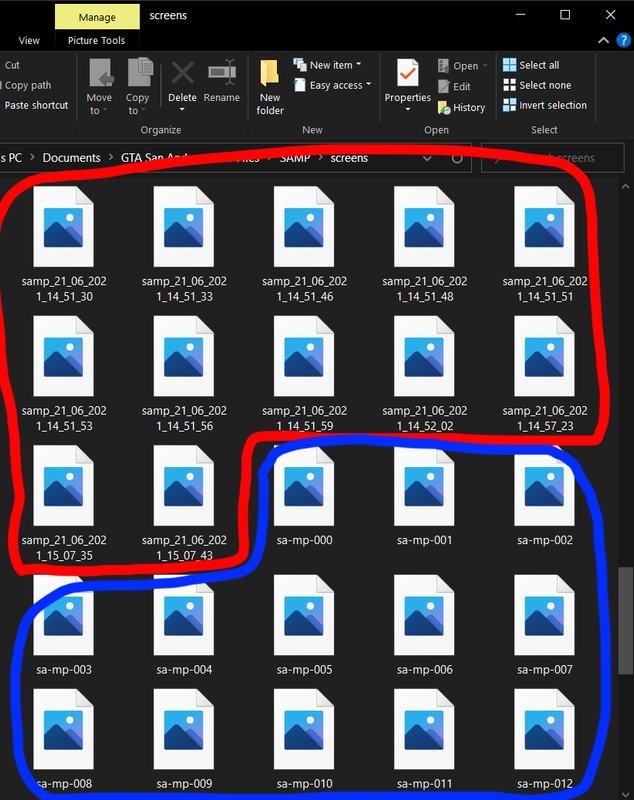Click Invert selection
The image size is (634, 800).
pos(545,105)
